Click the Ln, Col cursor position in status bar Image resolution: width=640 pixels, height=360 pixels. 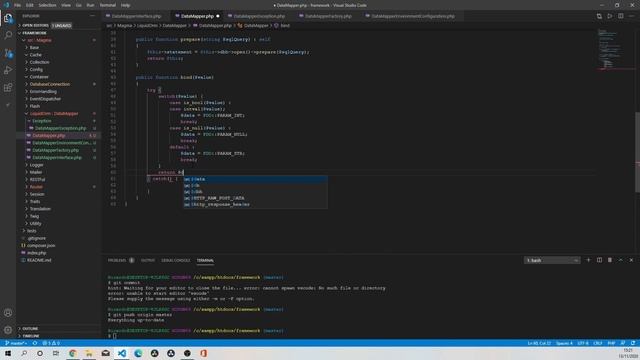coord(539,343)
